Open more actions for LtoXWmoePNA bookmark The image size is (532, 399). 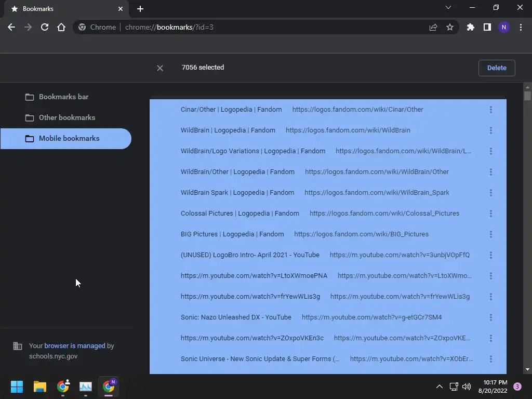490,276
